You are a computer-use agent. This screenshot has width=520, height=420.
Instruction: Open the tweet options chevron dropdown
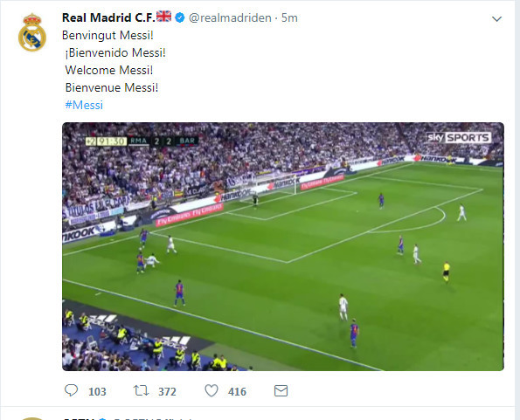(496, 19)
